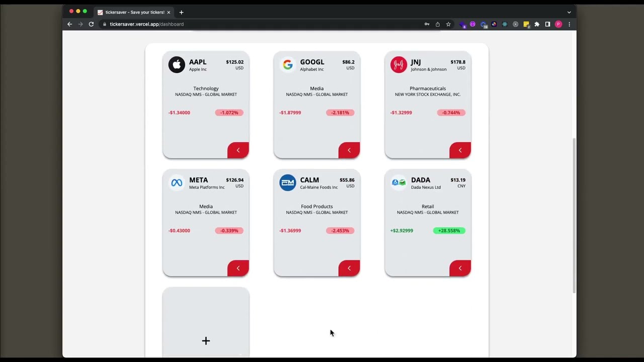This screenshot has width=644, height=362.
Task: Expand the DADA card red arrow
Action: [460, 268]
